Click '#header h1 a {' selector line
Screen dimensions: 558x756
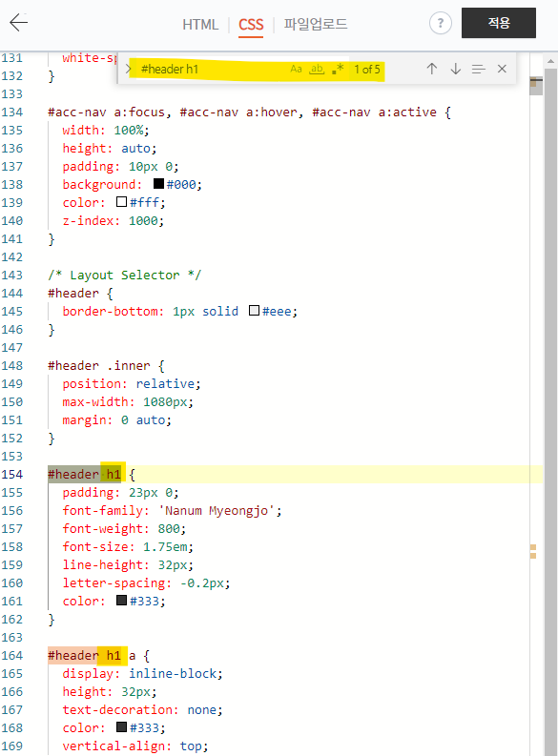(x=99, y=656)
